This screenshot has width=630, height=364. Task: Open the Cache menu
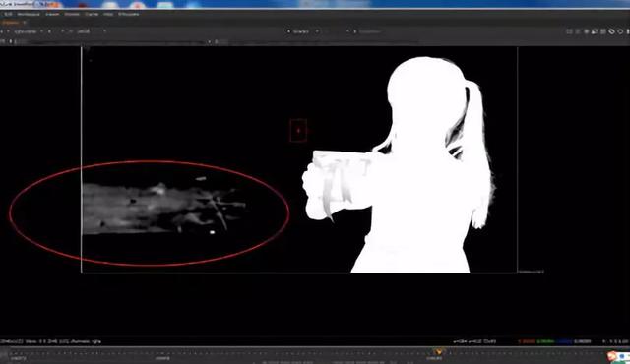(92, 14)
